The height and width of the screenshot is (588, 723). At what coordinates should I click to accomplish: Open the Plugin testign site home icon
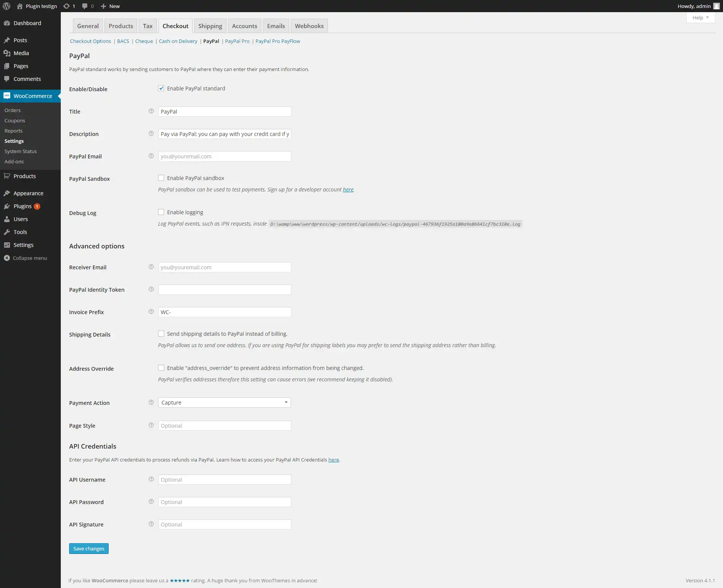pos(20,6)
